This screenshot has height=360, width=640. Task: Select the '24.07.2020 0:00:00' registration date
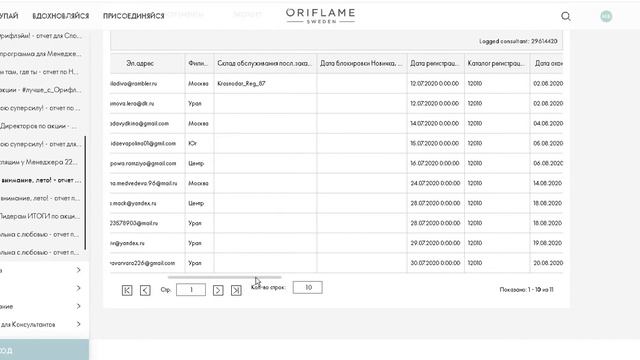(435, 184)
